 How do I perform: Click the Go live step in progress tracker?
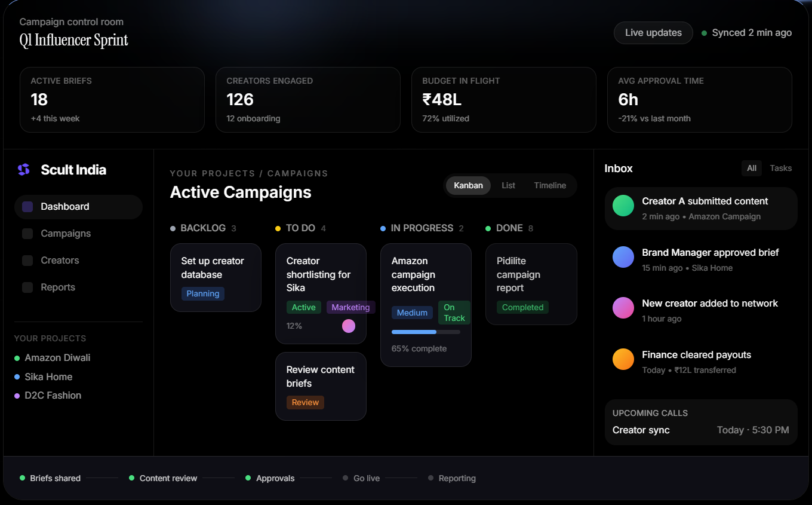coord(366,478)
